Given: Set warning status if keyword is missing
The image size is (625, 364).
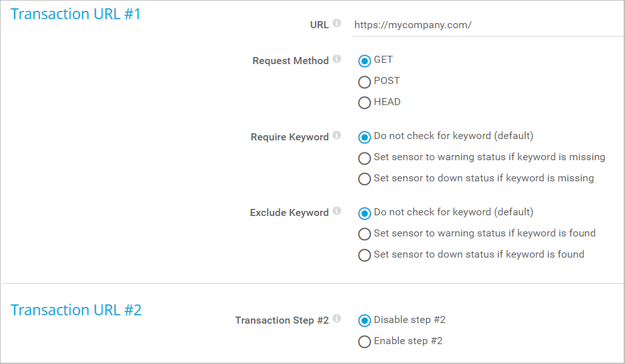Looking at the screenshot, I should pyautogui.click(x=364, y=158).
